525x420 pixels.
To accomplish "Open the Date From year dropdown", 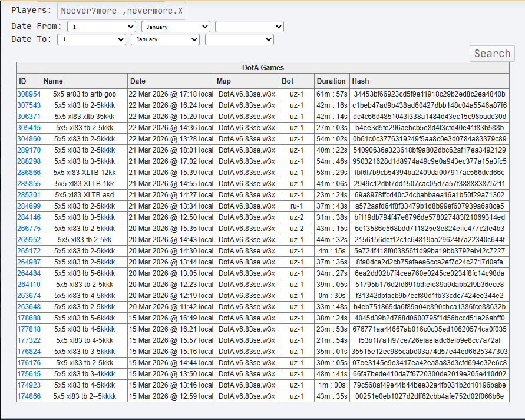I will (249, 27).
